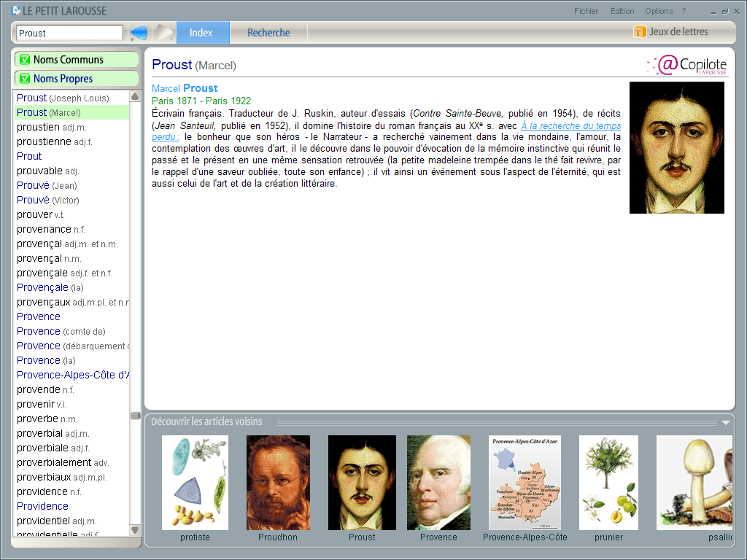Open the Options menu
Viewport: 747px width, 560px height.
click(x=658, y=11)
